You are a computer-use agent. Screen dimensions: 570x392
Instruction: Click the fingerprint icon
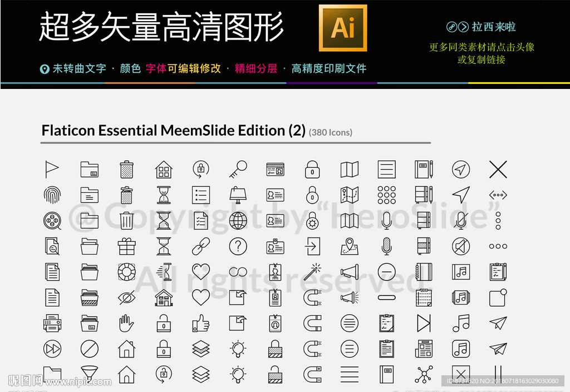[x=52, y=195]
